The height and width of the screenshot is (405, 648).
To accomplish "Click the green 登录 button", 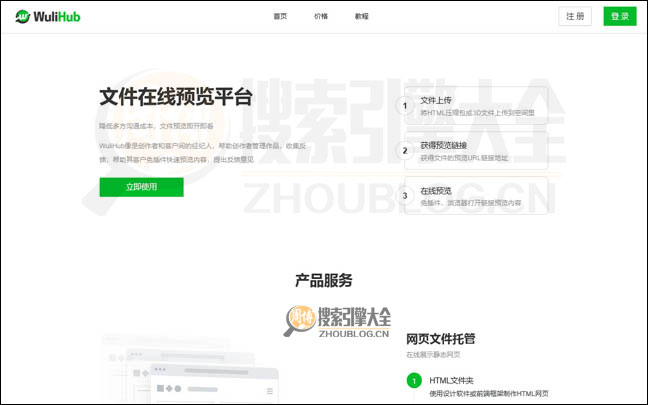I will click(x=620, y=16).
